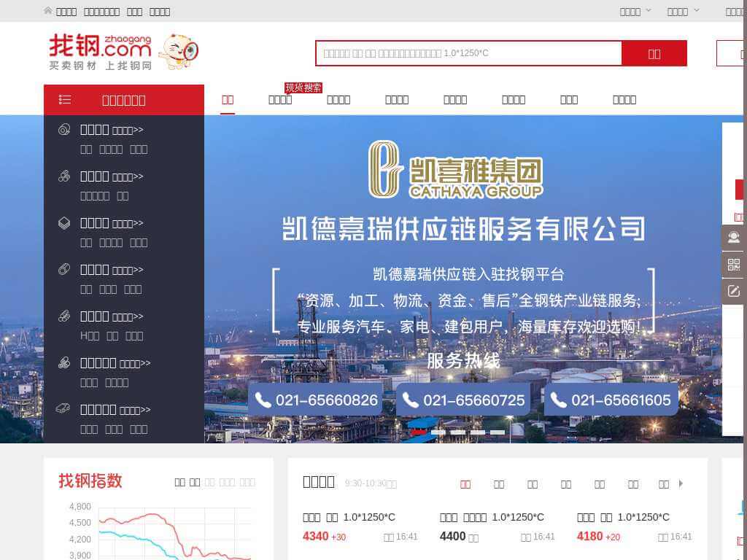This screenshot has height=560, width=747.
Task: Open the nav tab under the 现货搜索 badge
Action: [280, 100]
